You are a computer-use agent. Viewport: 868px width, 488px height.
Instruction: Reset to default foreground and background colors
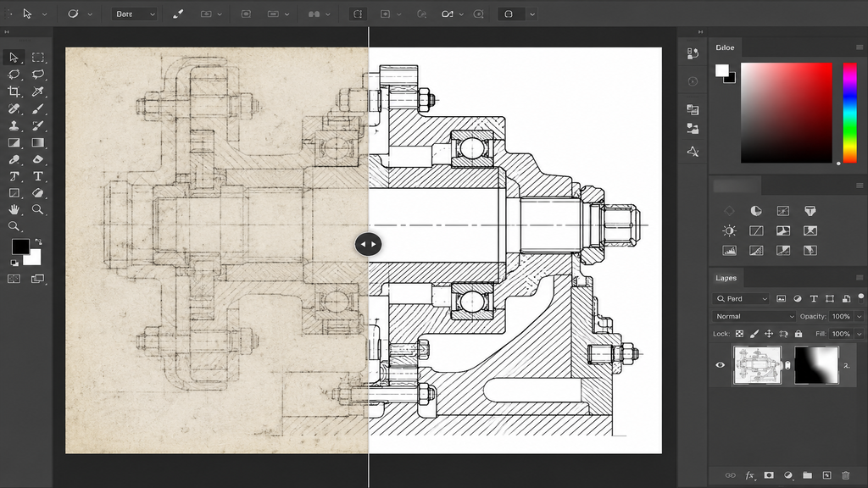[14, 263]
